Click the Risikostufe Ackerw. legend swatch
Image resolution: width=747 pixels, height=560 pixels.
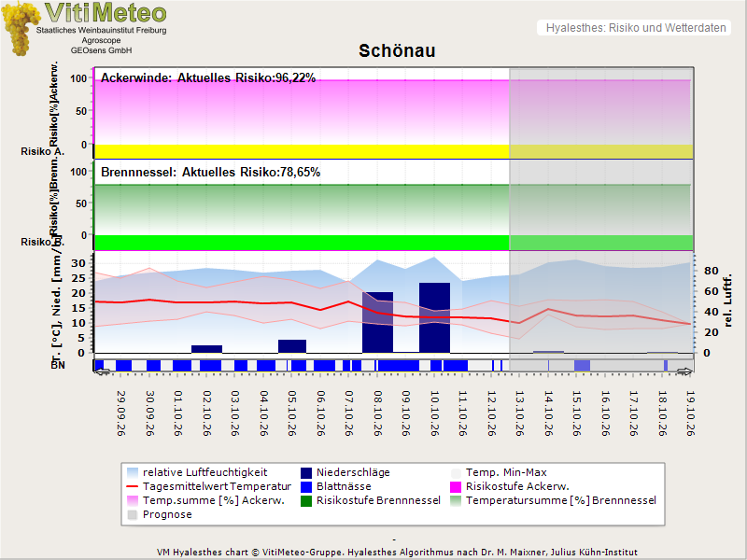click(x=456, y=486)
